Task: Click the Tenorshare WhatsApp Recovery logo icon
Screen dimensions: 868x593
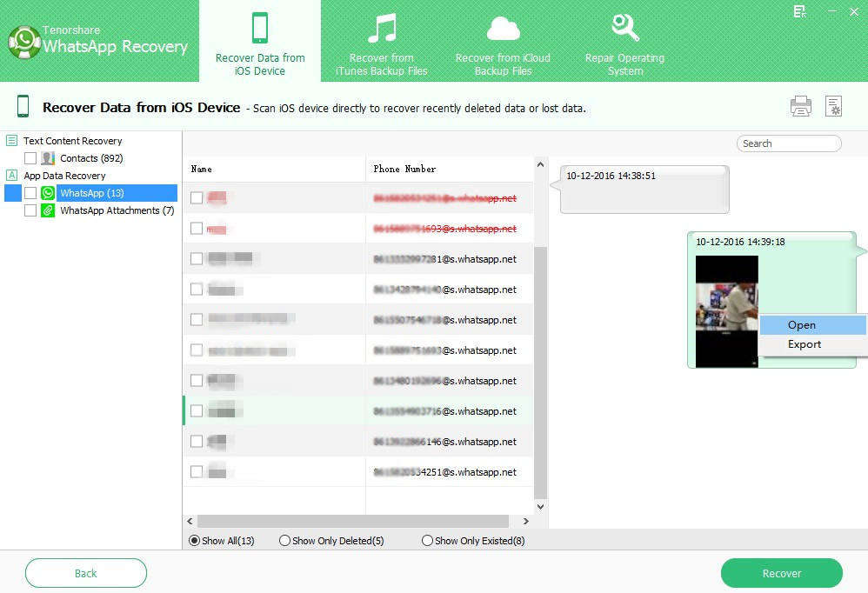Action: pos(23,42)
